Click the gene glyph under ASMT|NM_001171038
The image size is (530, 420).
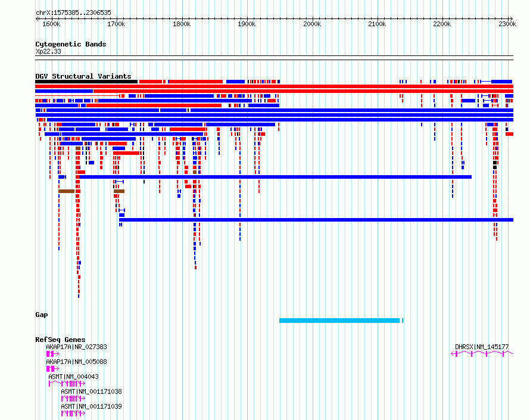point(73,399)
